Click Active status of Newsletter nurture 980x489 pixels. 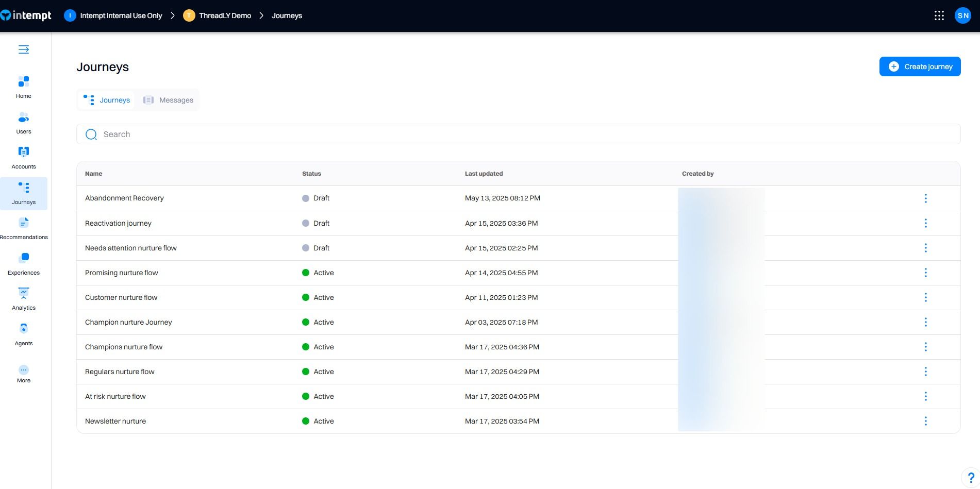[x=318, y=421]
